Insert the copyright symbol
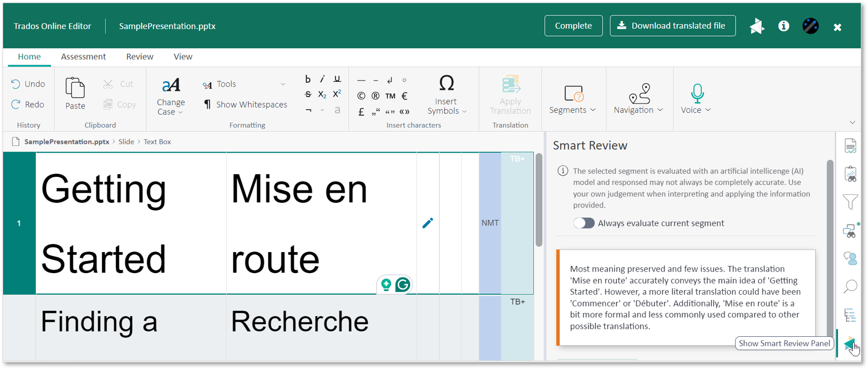The height and width of the screenshot is (369, 868). pyautogui.click(x=361, y=96)
